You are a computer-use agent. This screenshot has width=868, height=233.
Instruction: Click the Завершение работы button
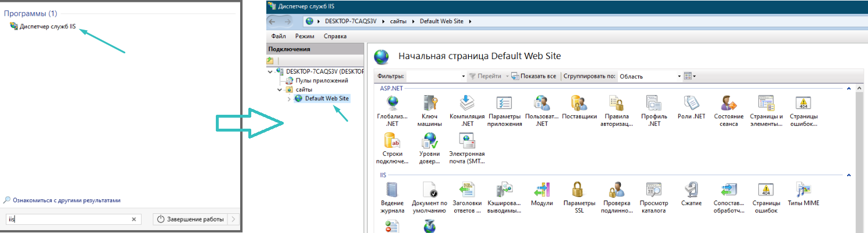(x=190, y=220)
